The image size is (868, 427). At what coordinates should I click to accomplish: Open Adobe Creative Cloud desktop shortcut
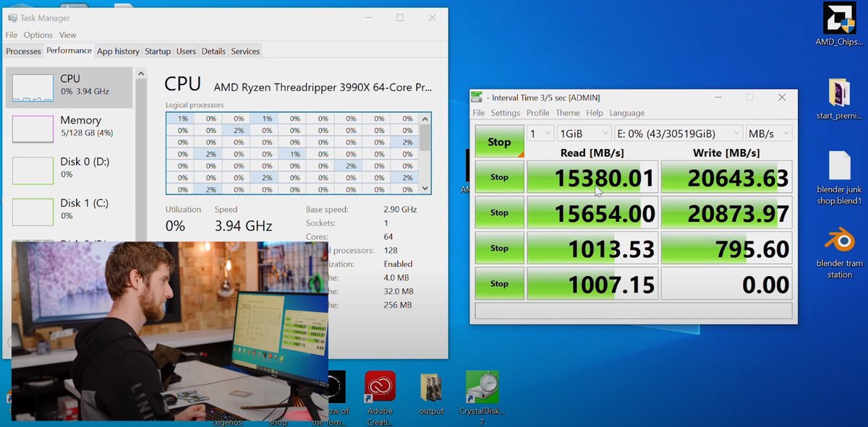click(380, 389)
